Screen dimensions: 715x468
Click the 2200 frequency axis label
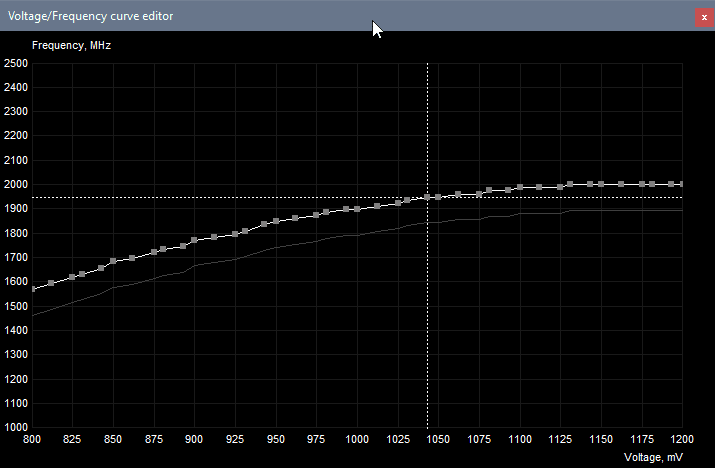[16, 135]
